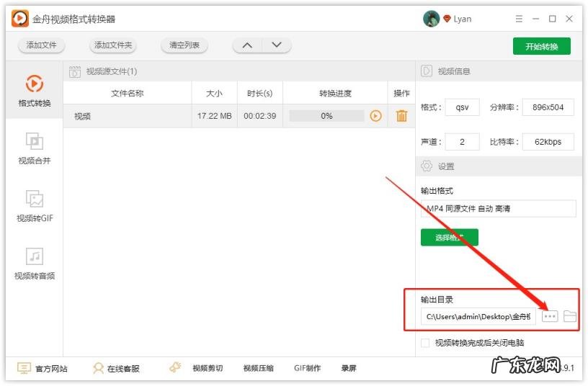Click the 时长(s) column header
Viewport: 588px width, 386px height.
click(259, 94)
